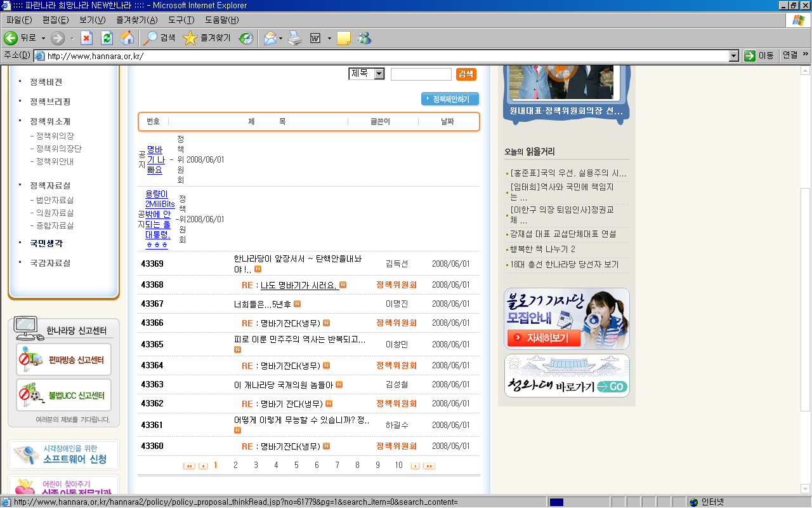Click the board search text field
Image resolution: width=812 pixels, height=508 pixels.
pyautogui.click(x=421, y=74)
